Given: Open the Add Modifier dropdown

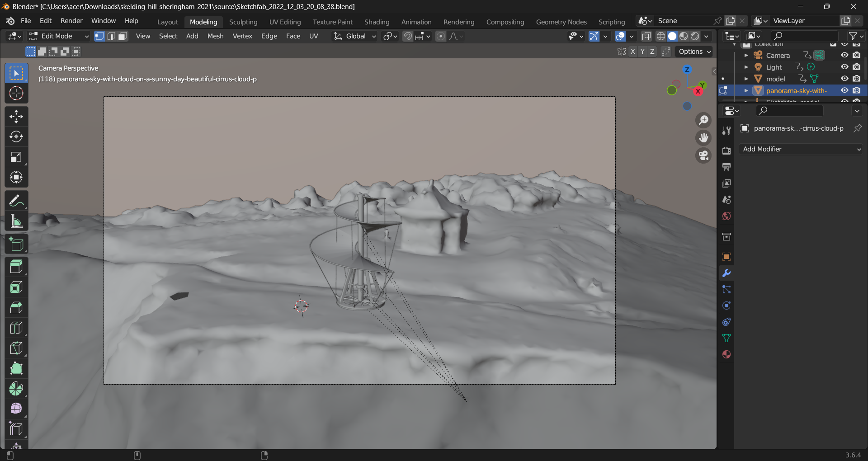Looking at the screenshot, I should (x=801, y=149).
